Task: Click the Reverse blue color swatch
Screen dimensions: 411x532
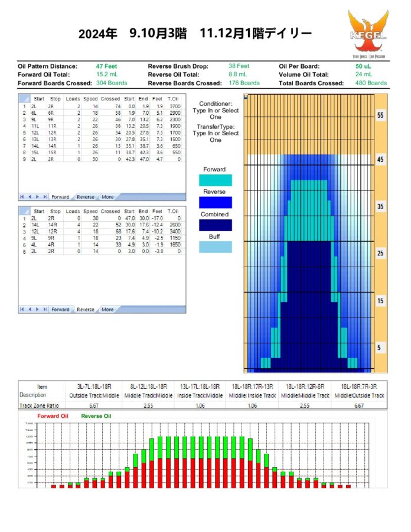Action: [216, 203]
